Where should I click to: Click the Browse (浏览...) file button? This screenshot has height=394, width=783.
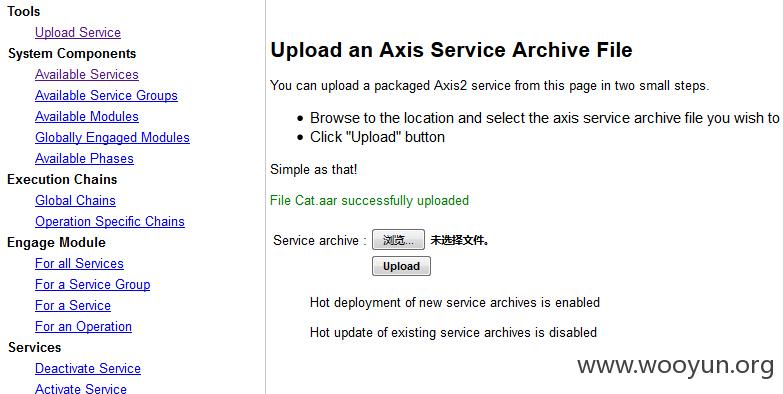(398, 240)
